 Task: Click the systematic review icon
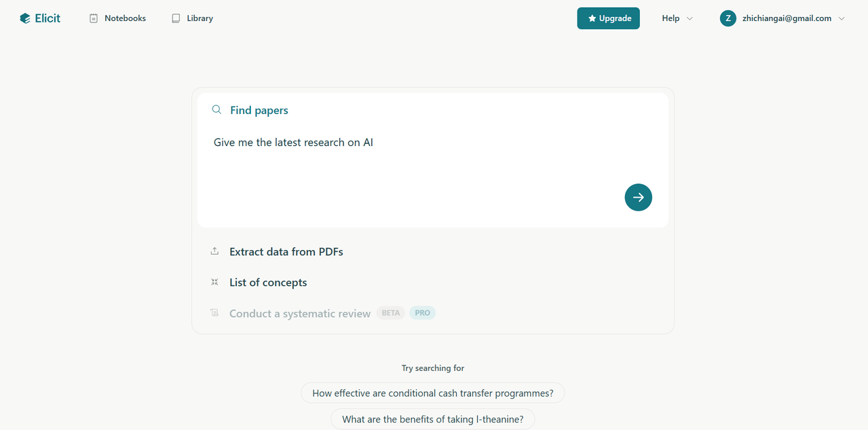[x=214, y=313]
